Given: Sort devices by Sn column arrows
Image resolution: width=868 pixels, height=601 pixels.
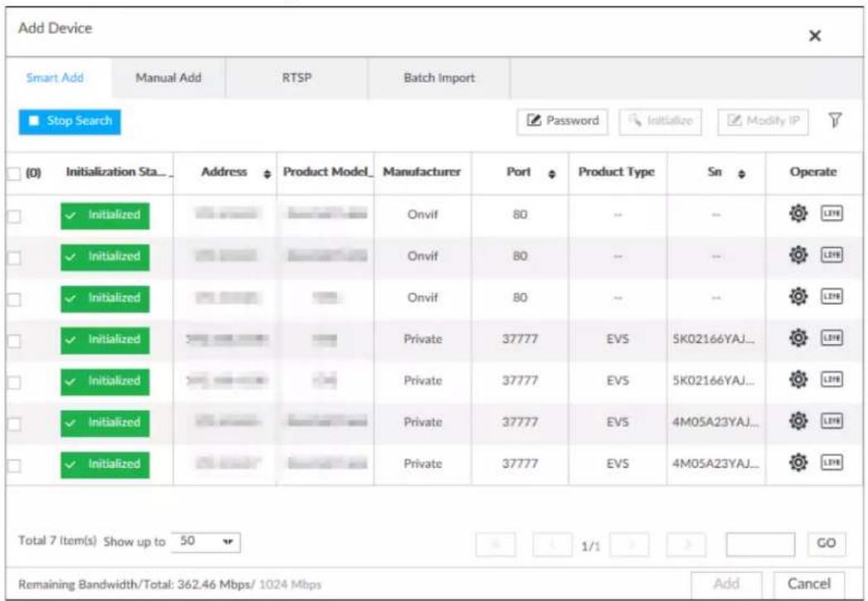Looking at the screenshot, I should click(x=741, y=174).
